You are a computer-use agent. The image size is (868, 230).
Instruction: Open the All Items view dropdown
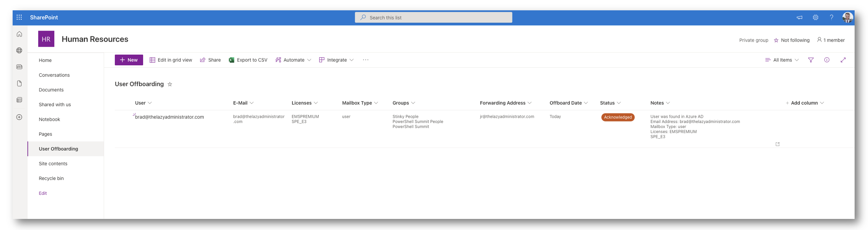click(x=782, y=60)
